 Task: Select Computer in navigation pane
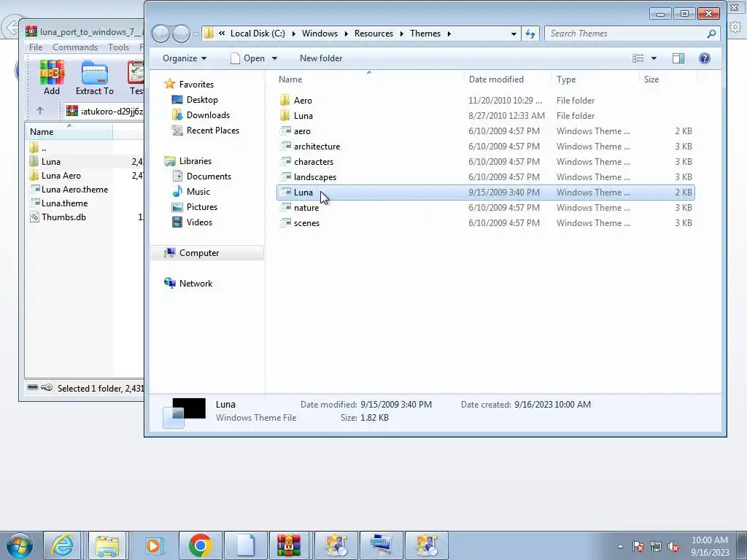pyautogui.click(x=206, y=253)
